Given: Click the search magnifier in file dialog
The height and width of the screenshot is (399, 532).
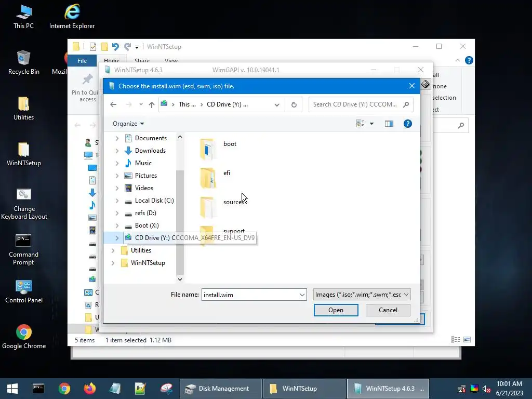Looking at the screenshot, I should coord(406,104).
